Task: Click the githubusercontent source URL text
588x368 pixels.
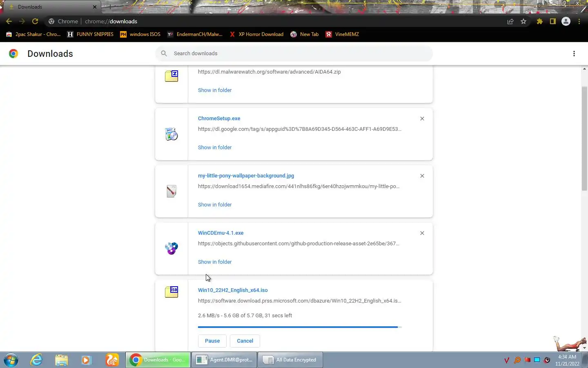Action: (x=299, y=244)
